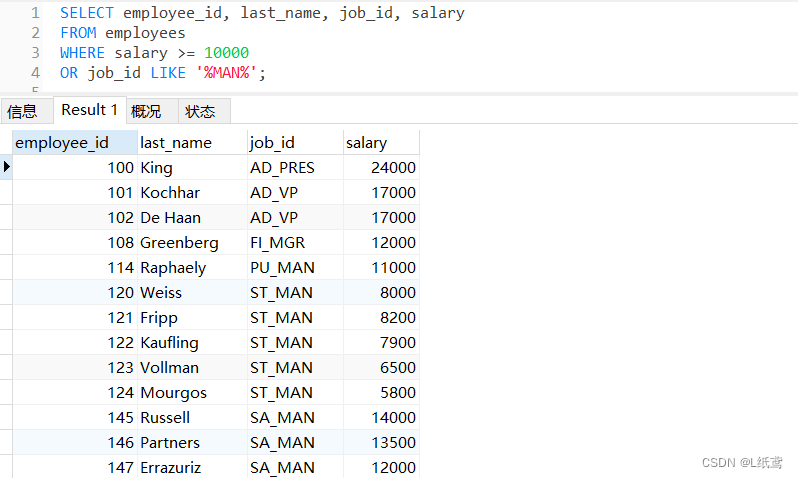The image size is (798, 478).
Task: Select the salary cell 5800
Action: click(x=381, y=392)
